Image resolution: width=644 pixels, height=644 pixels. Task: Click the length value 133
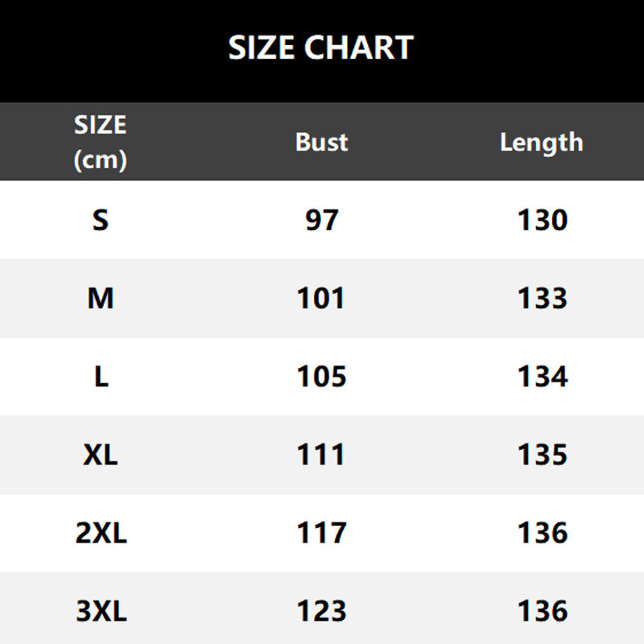542,298
